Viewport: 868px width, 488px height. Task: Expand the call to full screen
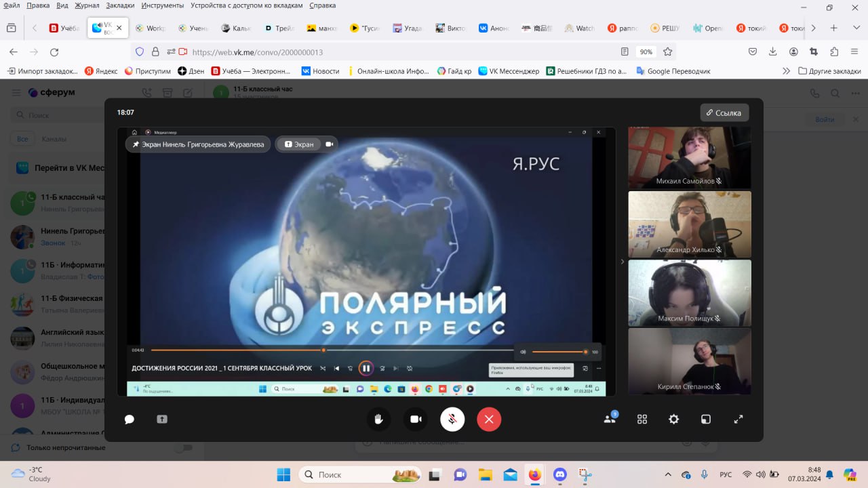[x=738, y=420]
